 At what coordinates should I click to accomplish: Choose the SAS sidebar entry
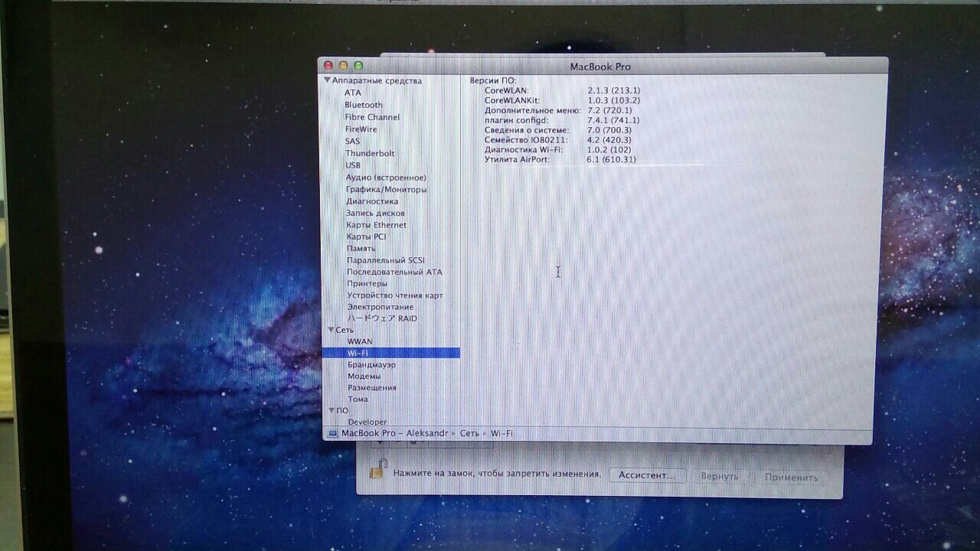pyautogui.click(x=352, y=141)
